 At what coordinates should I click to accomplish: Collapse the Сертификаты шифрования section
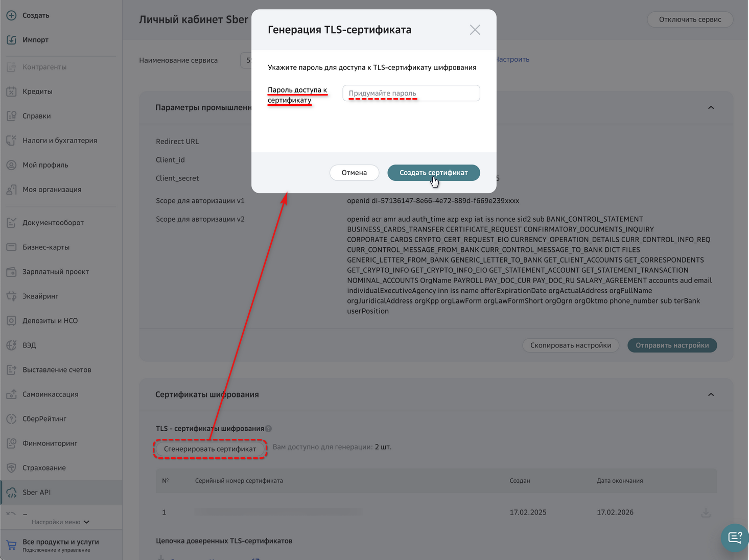[711, 394]
